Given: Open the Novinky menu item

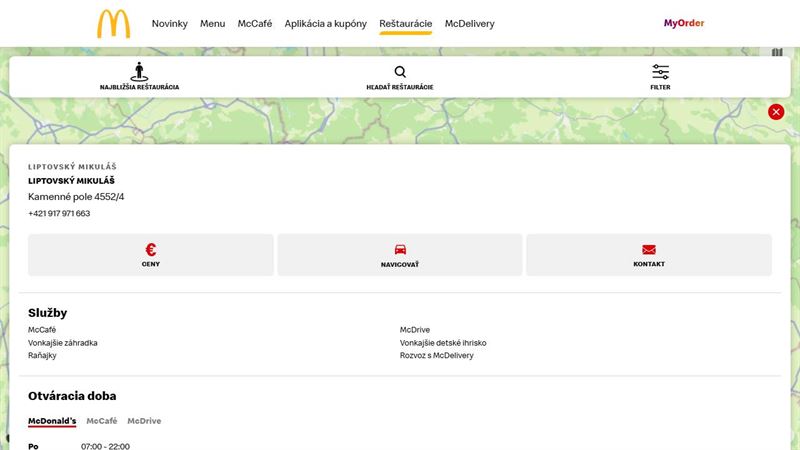Looking at the screenshot, I should (x=169, y=23).
